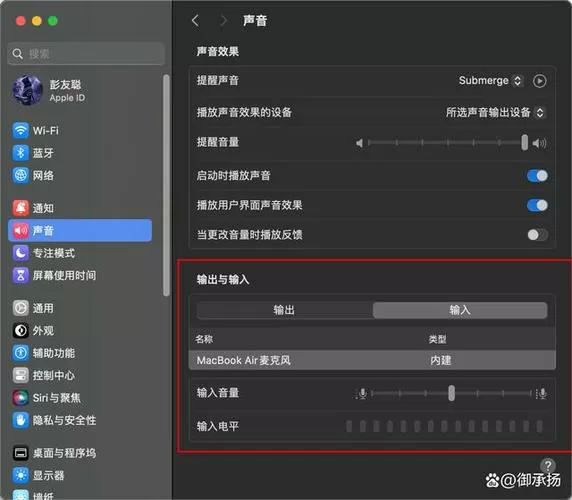Click the help question mark button
This screenshot has height=500, width=572.
[x=548, y=466]
